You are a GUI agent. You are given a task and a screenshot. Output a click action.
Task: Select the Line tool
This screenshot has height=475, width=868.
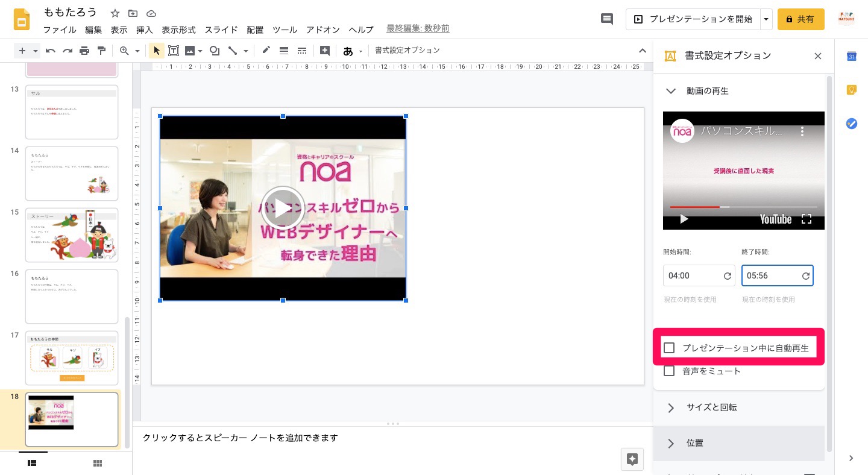click(233, 51)
